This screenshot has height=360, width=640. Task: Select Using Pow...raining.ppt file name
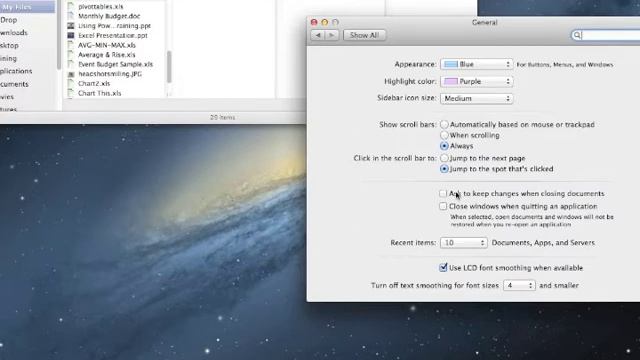(114, 26)
